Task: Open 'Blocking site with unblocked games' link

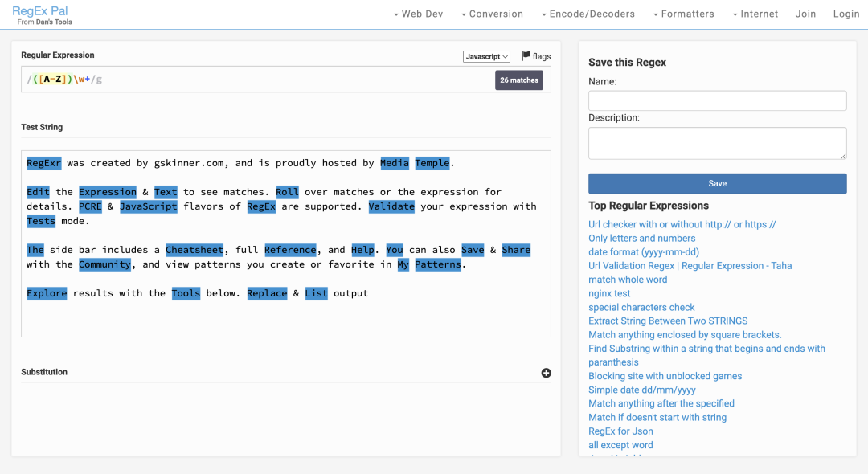Action: click(x=665, y=376)
